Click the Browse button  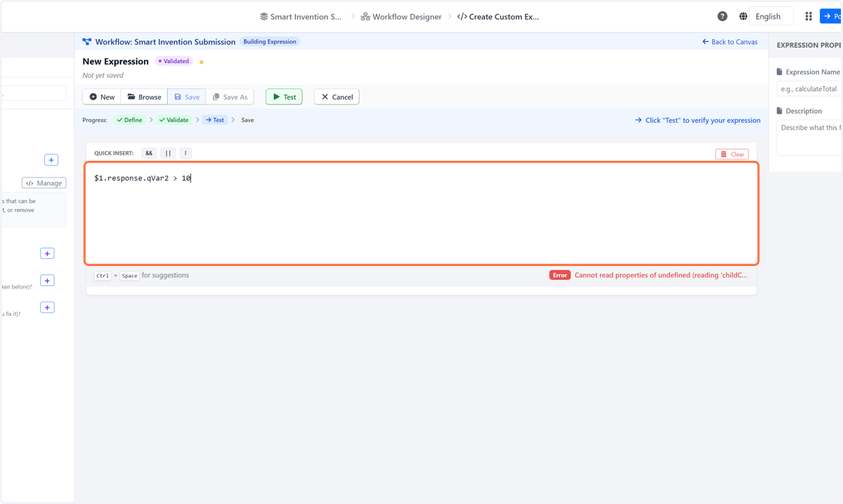click(x=144, y=97)
